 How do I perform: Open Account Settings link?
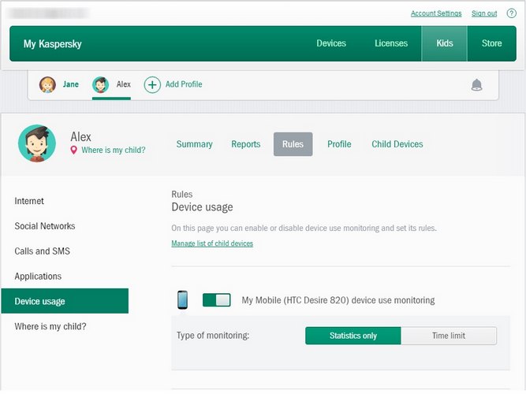click(436, 13)
